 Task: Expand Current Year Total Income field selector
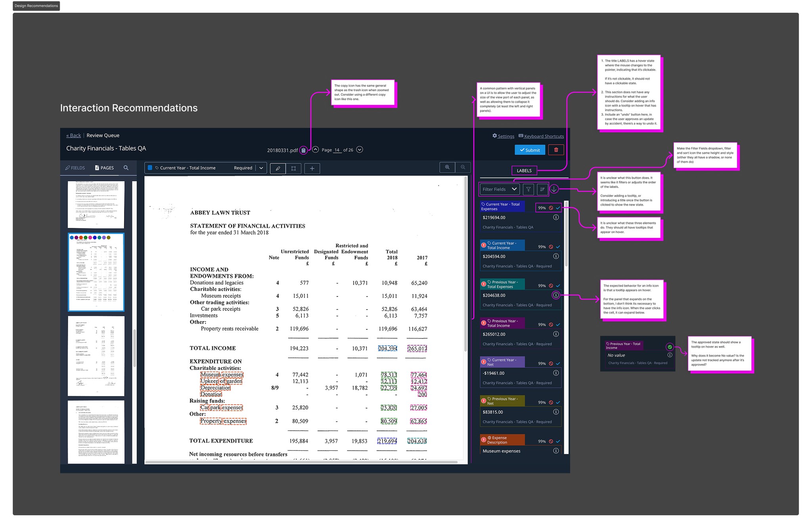(261, 168)
